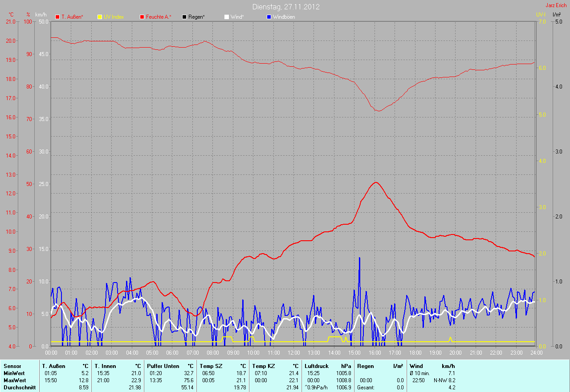Click the 'Temp SZ' column header

click(211, 366)
